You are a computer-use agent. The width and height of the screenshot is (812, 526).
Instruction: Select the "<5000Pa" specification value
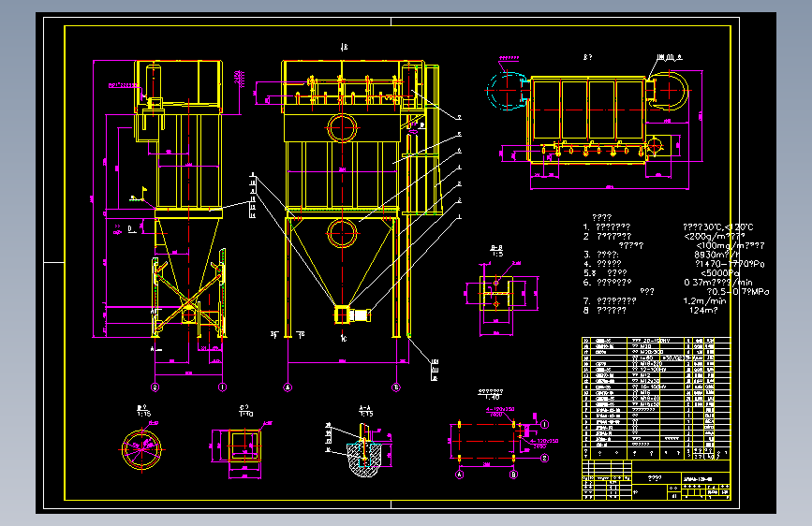click(719, 273)
